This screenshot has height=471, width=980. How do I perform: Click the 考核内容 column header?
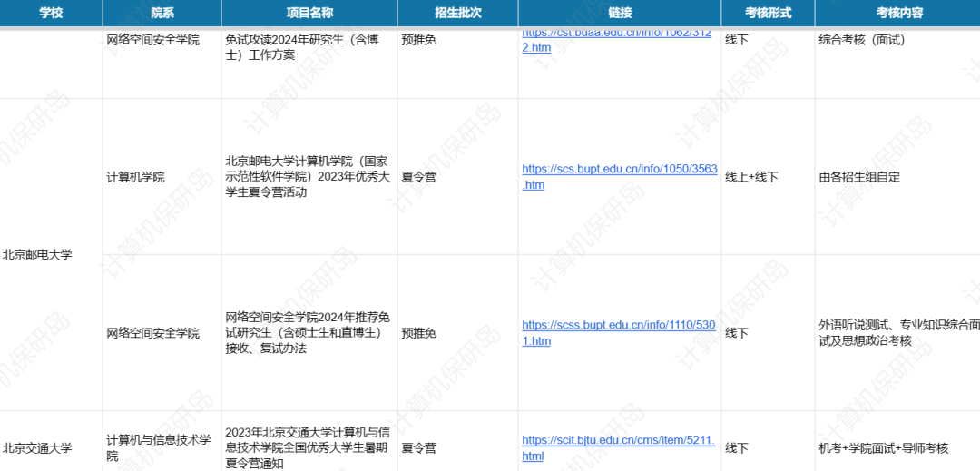point(897,13)
